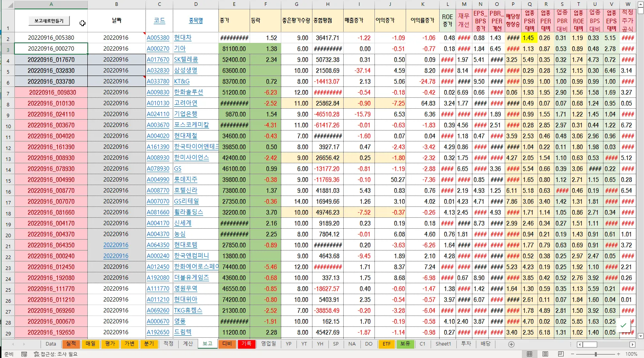Select the 가변 sheet tab
Viewport: 644px width, 358px height.
130,344
